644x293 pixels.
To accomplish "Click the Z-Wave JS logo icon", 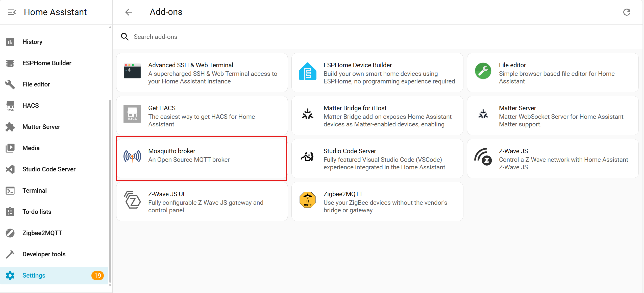I will (483, 157).
